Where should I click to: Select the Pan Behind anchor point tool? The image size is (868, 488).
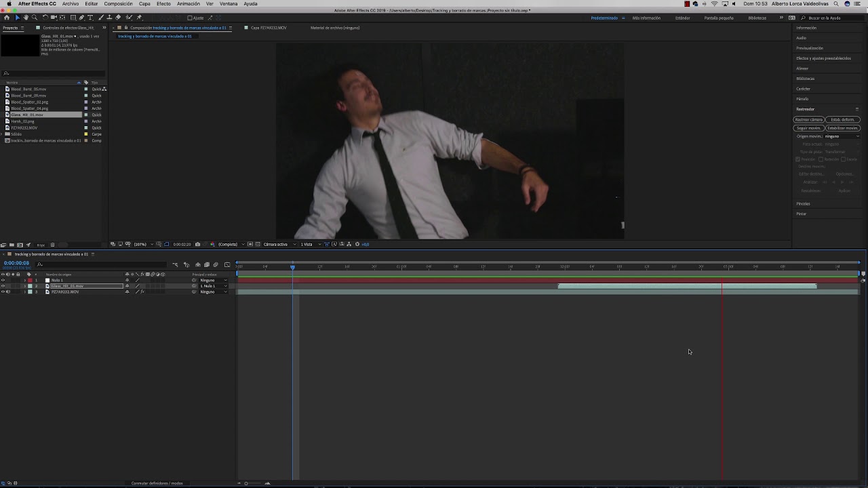62,18
